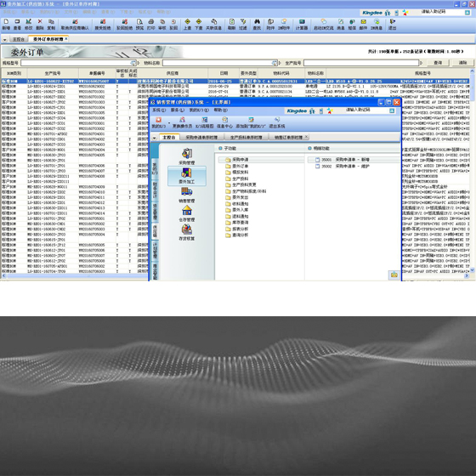Open the dropdown arrow beside 我的K/3 button
The height and width of the screenshot is (476, 476).
pos(169,122)
